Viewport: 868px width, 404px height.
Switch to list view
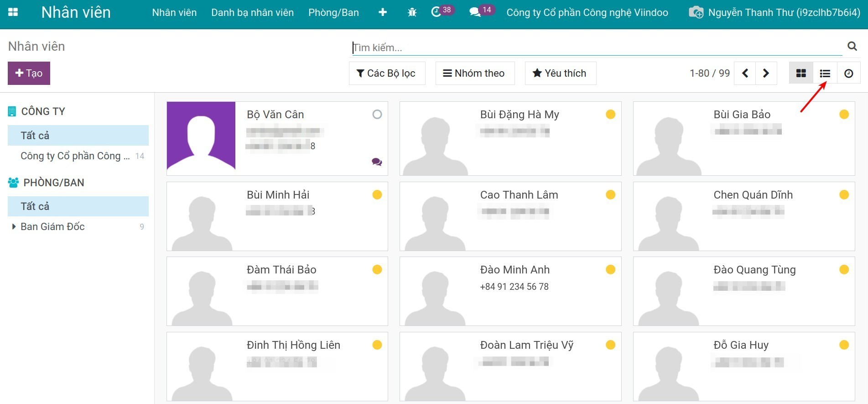click(825, 73)
